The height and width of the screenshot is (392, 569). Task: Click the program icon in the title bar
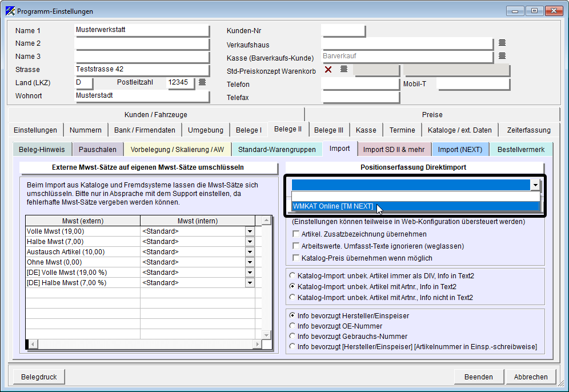(10, 11)
